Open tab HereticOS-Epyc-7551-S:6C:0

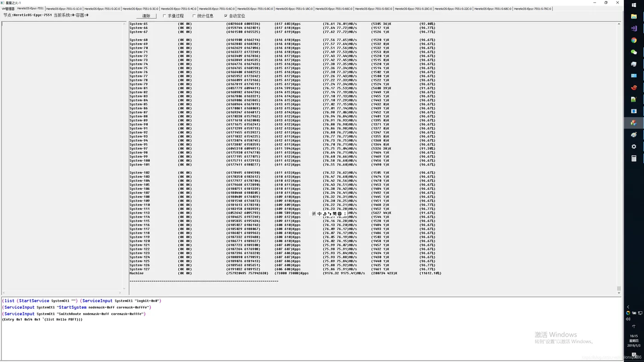point(217,9)
